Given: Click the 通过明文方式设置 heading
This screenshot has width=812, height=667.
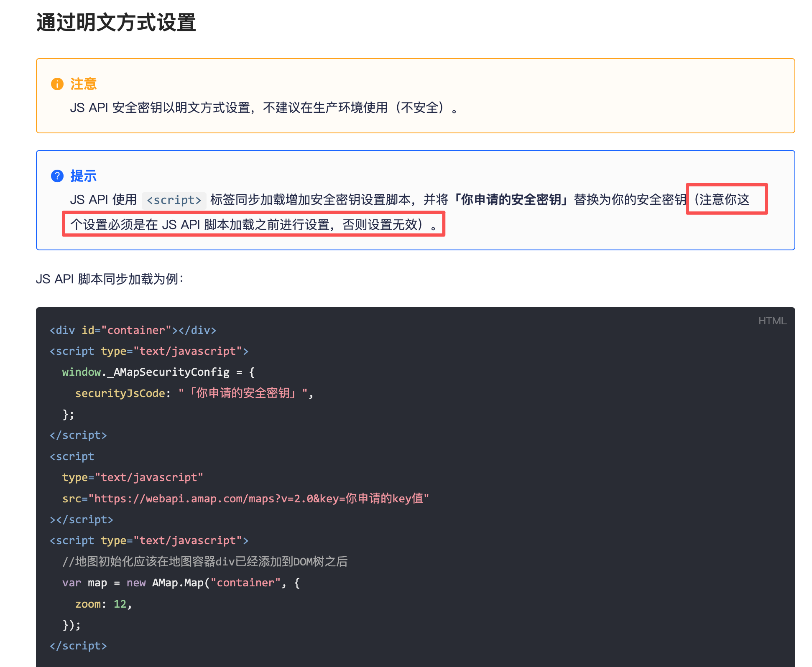Looking at the screenshot, I should (x=116, y=23).
